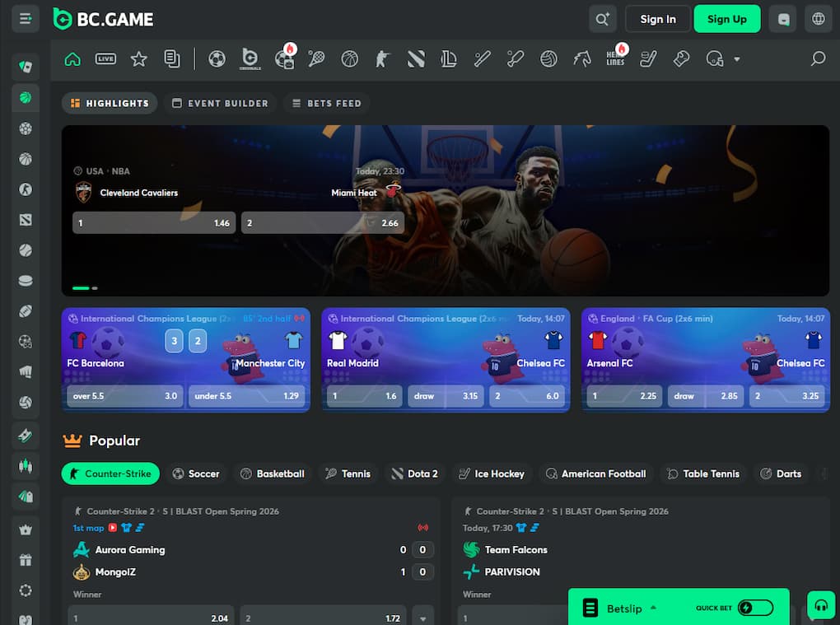
Task: Select the Soccer popular filter
Action: (196, 474)
